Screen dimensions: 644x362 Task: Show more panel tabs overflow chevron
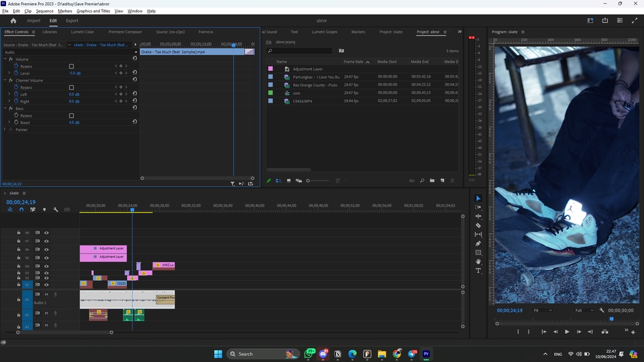point(460,32)
